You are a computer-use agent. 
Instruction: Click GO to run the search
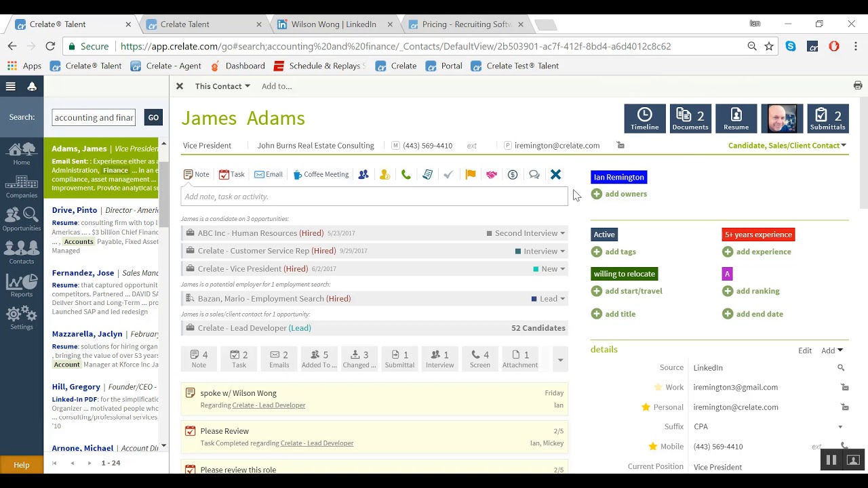pyautogui.click(x=153, y=117)
